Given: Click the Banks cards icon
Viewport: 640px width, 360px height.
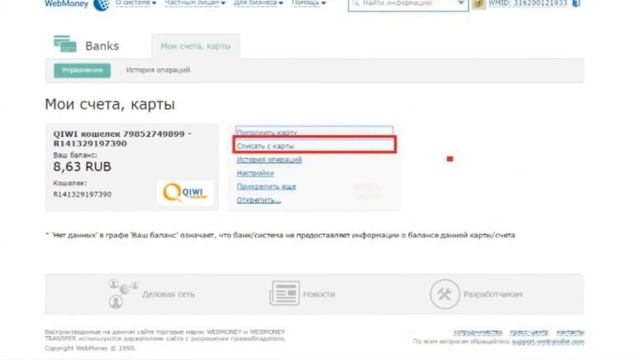Looking at the screenshot, I should point(65,44).
